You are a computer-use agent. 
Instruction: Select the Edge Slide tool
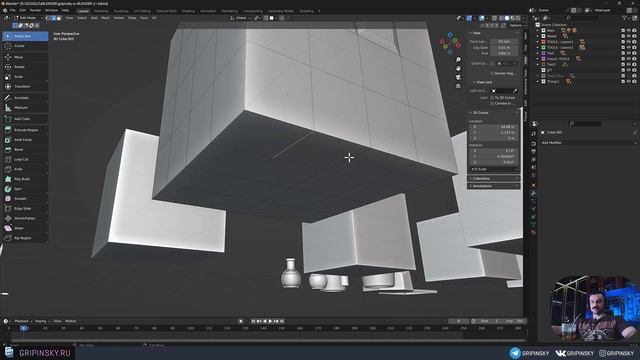coord(25,209)
